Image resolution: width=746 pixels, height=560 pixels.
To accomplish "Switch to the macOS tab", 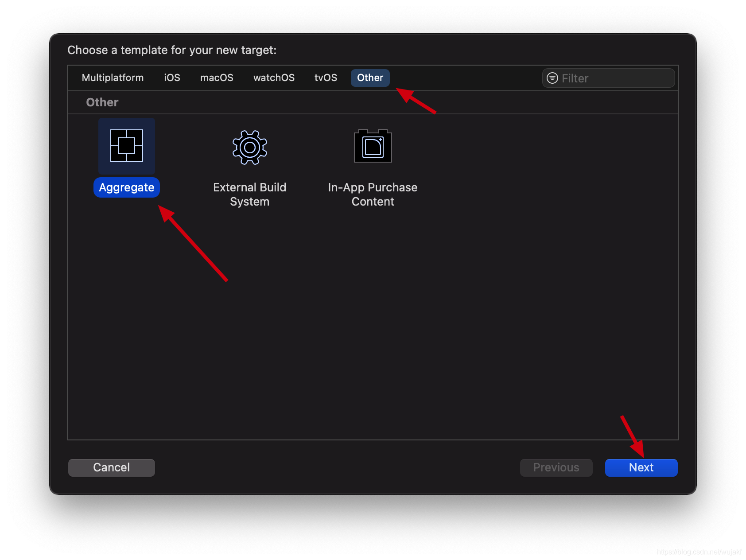I will tap(217, 78).
